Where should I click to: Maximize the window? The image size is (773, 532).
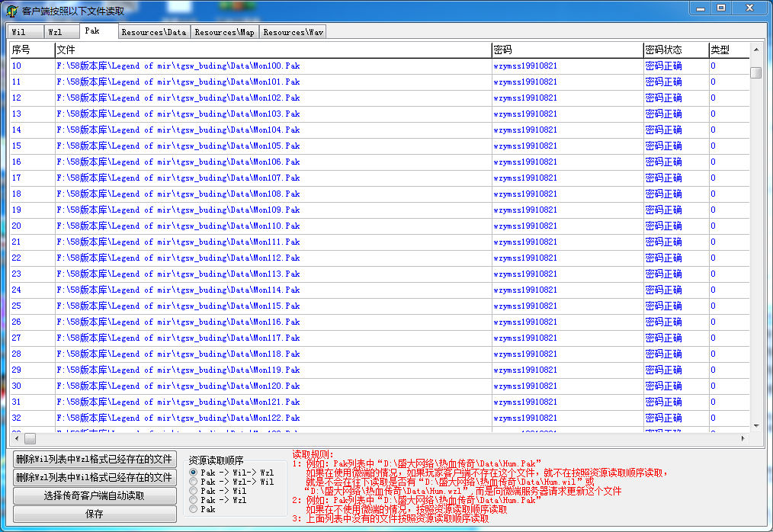[721, 8]
